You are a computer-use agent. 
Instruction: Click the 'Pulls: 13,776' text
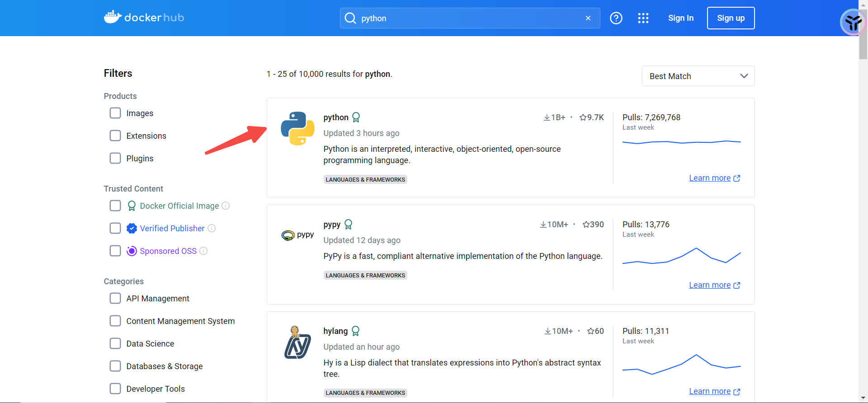tap(646, 225)
